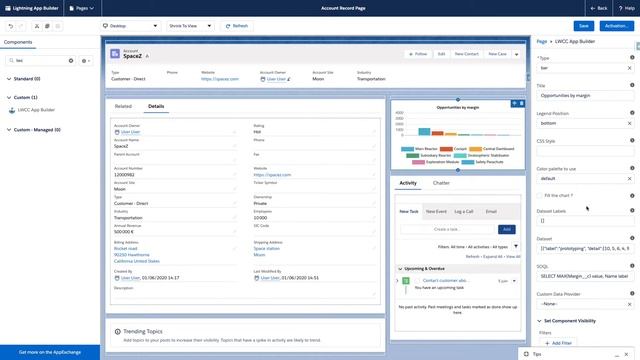Image resolution: width=640 pixels, height=360 pixels.
Task: Clear the Legend Position value
Action: pyautogui.click(x=629, y=123)
